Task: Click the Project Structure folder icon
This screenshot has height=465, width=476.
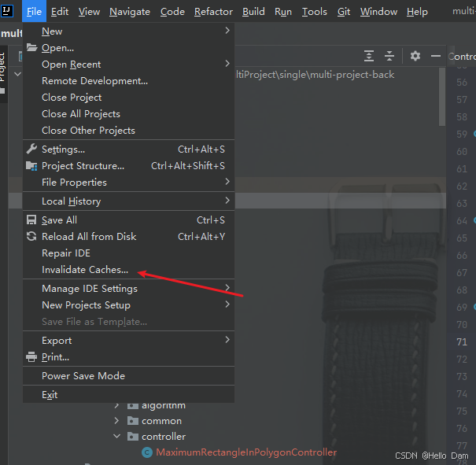Action: tap(31, 166)
